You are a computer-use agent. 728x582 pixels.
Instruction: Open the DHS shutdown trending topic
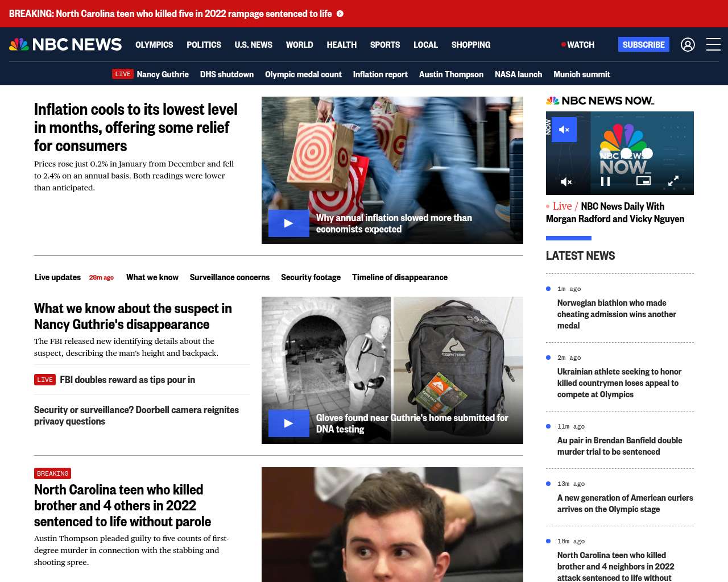coord(227,74)
